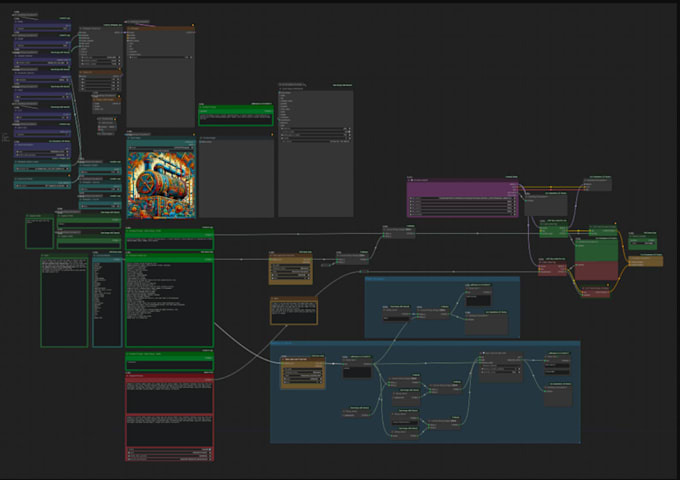Viewport: 680px width, 480px height.
Task: Click the title bar of the upper blue group
Action: pos(442,279)
